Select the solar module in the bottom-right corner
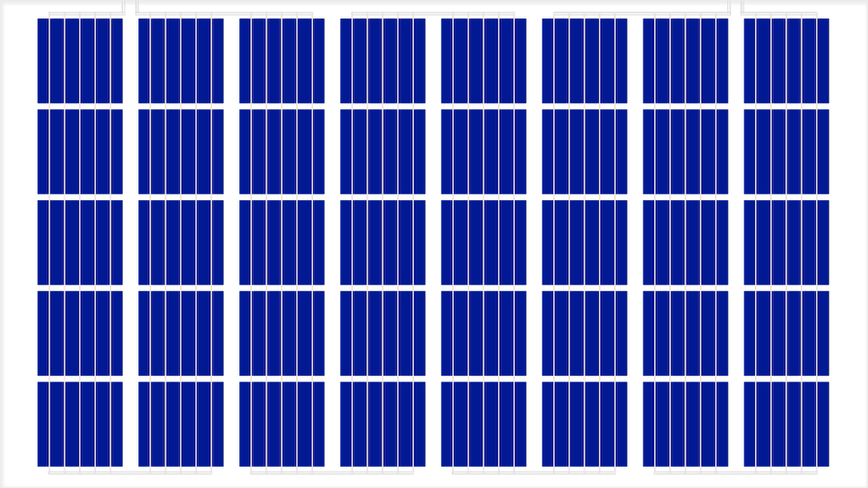 (x=786, y=424)
